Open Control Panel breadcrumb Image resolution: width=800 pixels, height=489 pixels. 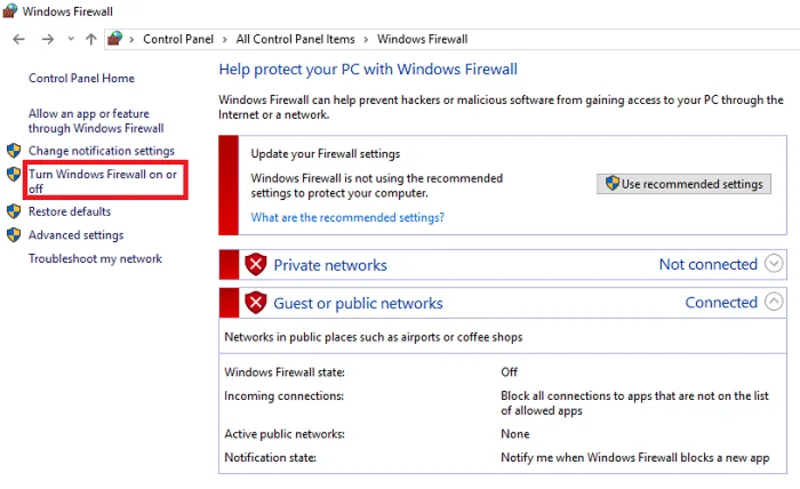pos(178,39)
